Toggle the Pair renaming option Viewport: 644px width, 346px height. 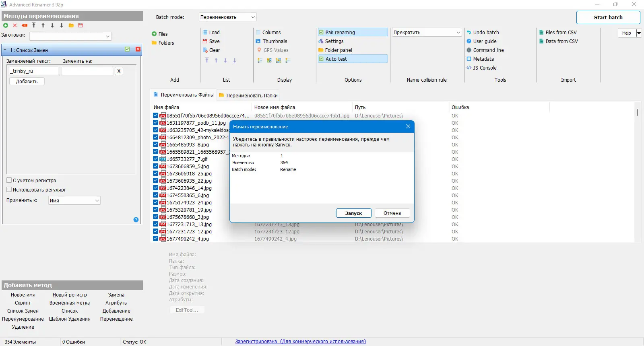pos(353,32)
